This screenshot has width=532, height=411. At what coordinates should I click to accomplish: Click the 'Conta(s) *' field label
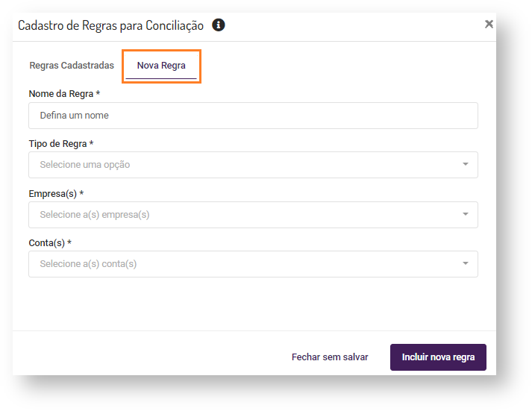click(x=50, y=243)
